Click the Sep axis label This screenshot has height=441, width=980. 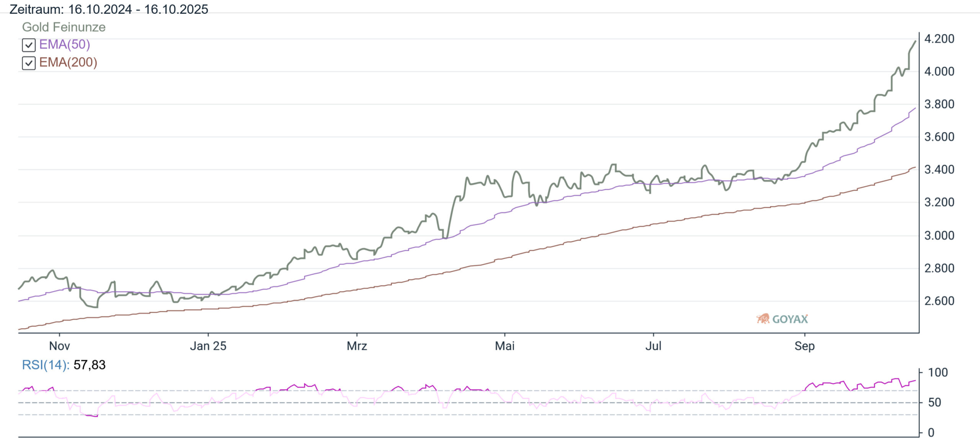point(804,346)
